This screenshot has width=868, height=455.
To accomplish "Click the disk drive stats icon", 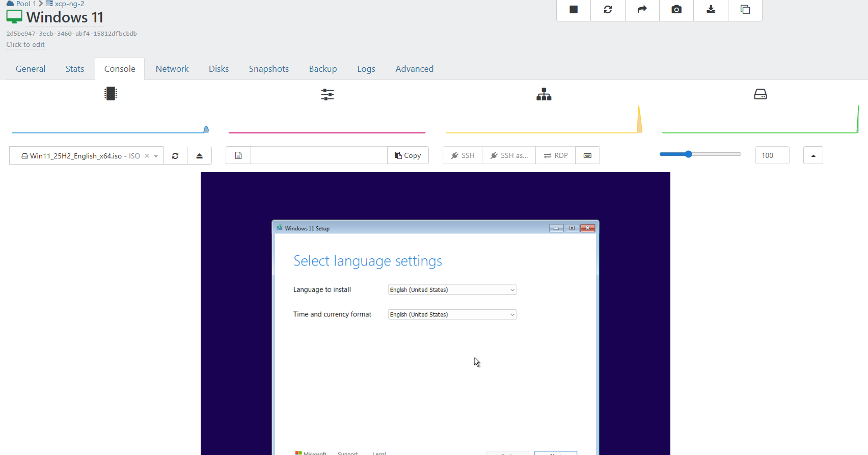I will tap(761, 94).
